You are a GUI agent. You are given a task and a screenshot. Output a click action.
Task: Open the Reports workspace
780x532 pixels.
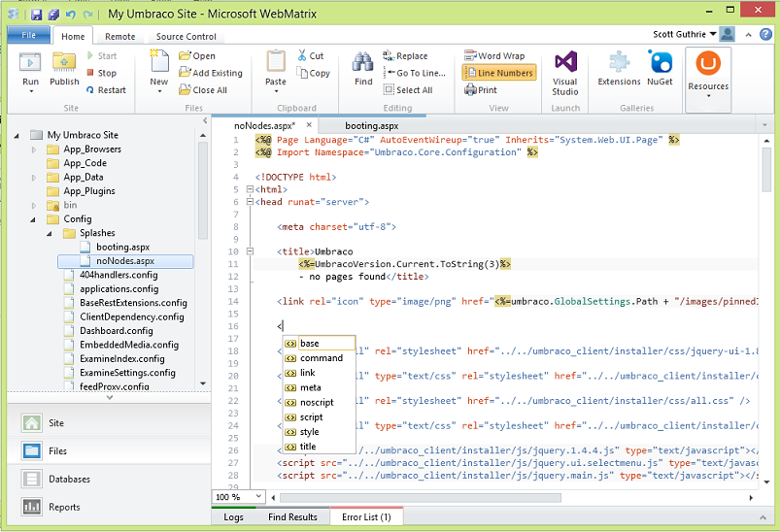(x=109, y=507)
